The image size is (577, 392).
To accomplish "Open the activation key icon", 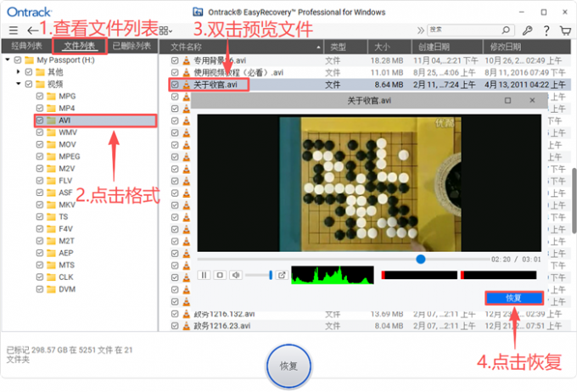I will click(x=527, y=31).
